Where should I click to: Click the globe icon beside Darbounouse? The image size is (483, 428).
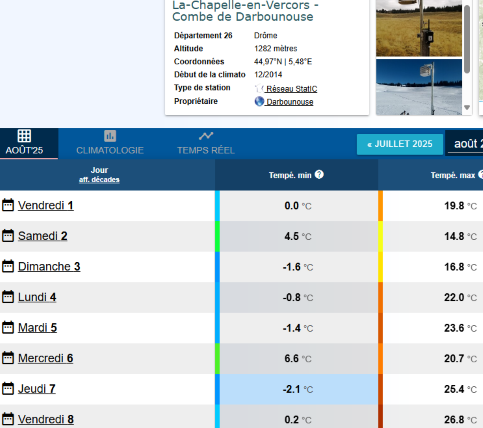click(259, 101)
